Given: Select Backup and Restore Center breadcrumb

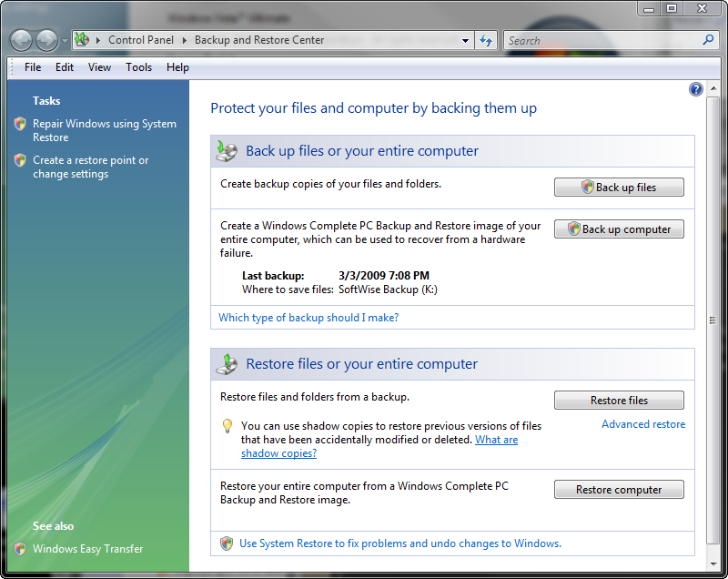Looking at the screenshot, I should [259, 40].
